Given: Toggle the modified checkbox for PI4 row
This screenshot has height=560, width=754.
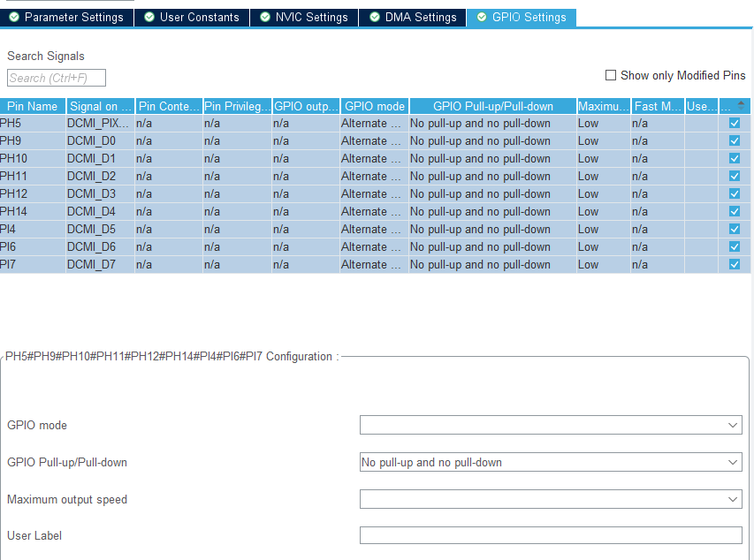Looking at the screenshot, I should point(735,230).
